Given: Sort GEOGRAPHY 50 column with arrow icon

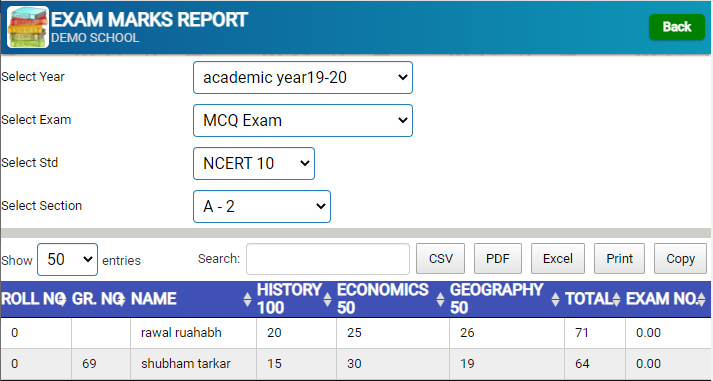Looking at the screenshot, I should 555,299.
